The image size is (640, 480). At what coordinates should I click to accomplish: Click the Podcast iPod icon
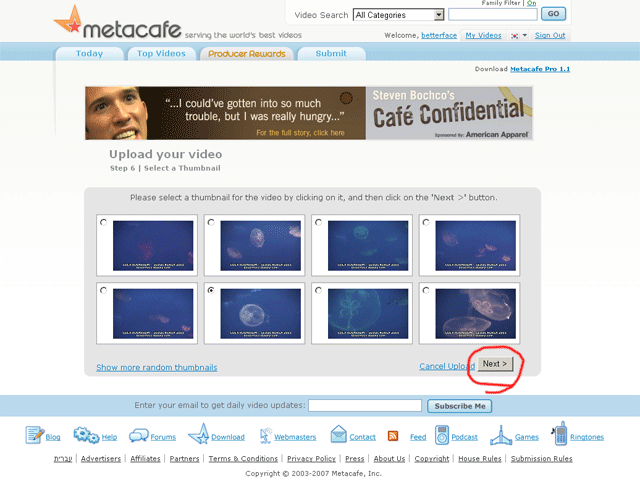pyautogui.click(x=442, y=435)
